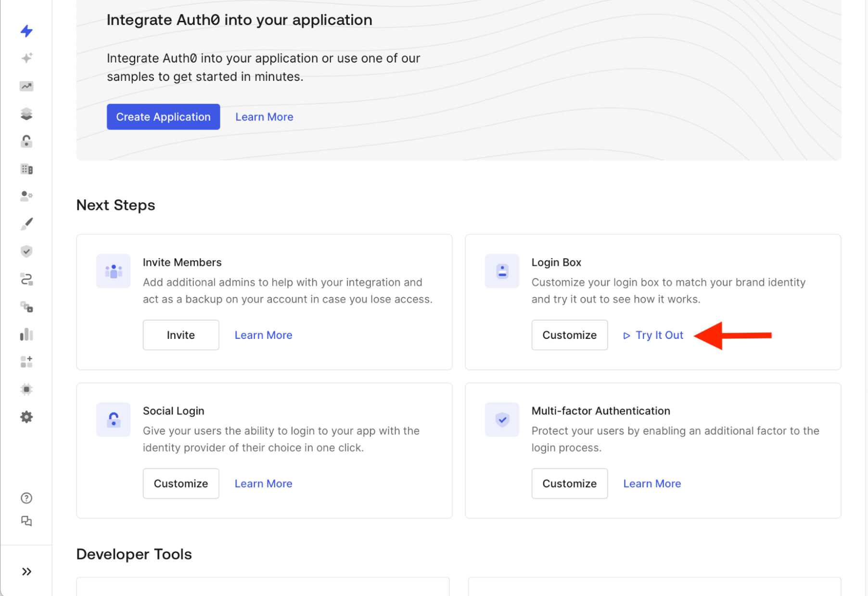Open the Organizations building icon in sidebar
Viewport: 868px width, 596px height.
(26, 168)
